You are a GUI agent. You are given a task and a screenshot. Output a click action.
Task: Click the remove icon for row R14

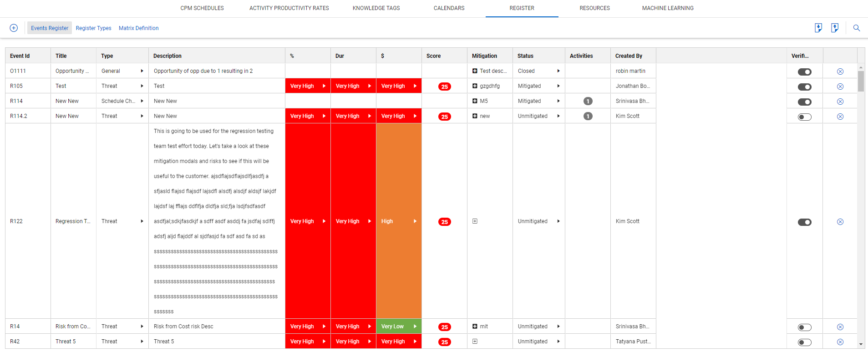pyautogui.click(x=840, y=327)
